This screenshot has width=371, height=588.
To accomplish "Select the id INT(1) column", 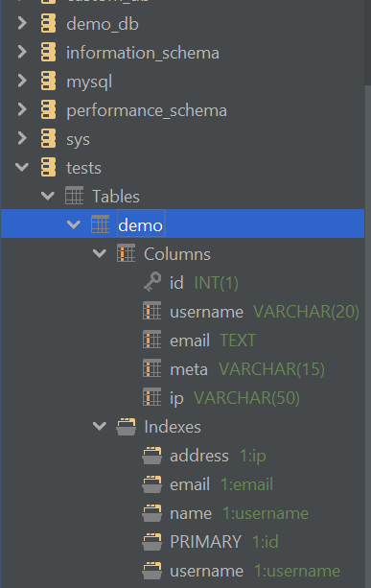I will click(204, 283).
